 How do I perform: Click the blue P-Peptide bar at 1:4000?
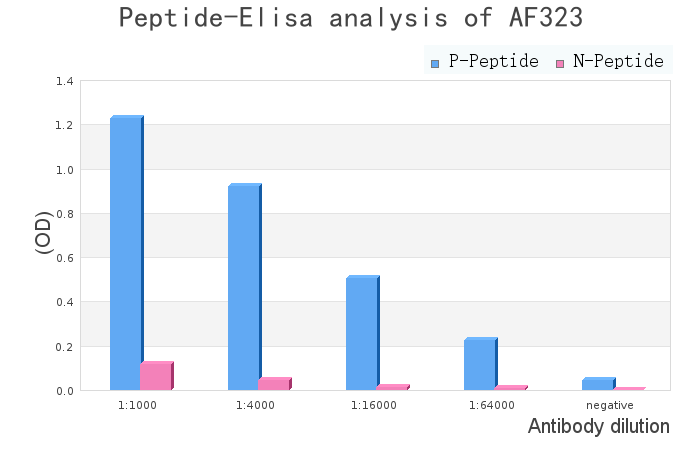pos(244,287)
